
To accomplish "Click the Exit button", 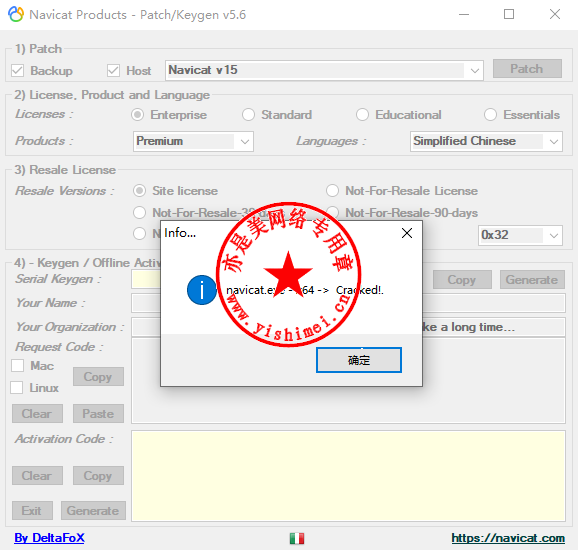I will click(32, 511).
